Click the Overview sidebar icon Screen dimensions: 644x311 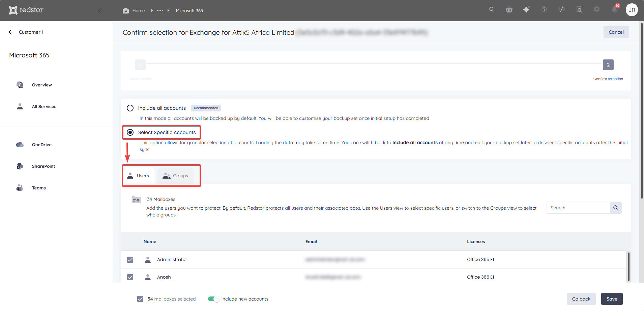click(20, 85)
